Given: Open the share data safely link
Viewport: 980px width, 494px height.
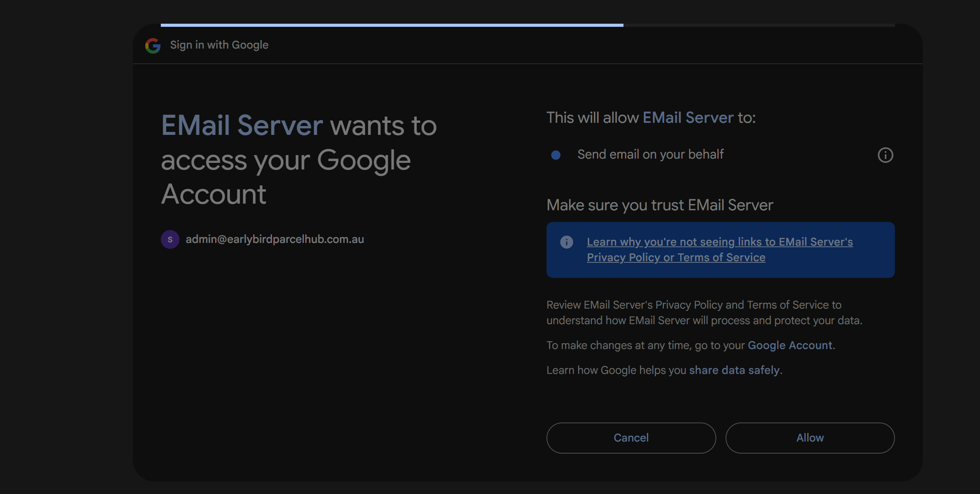Looking at the screenshot, I should (x=734, y=370).
